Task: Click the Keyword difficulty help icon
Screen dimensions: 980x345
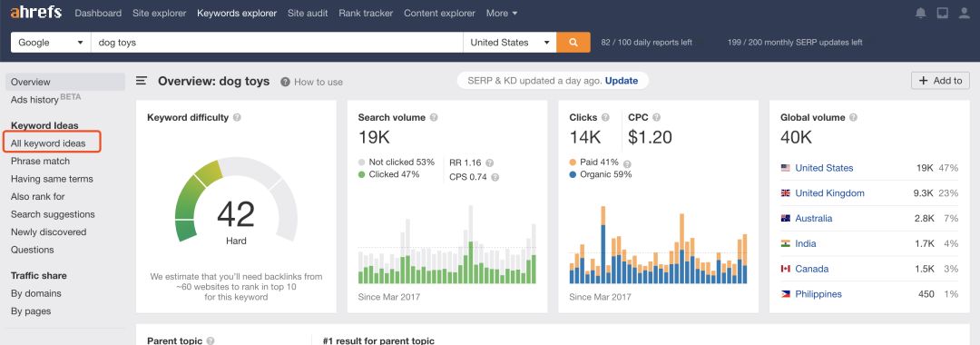Action: click(237, 117)
